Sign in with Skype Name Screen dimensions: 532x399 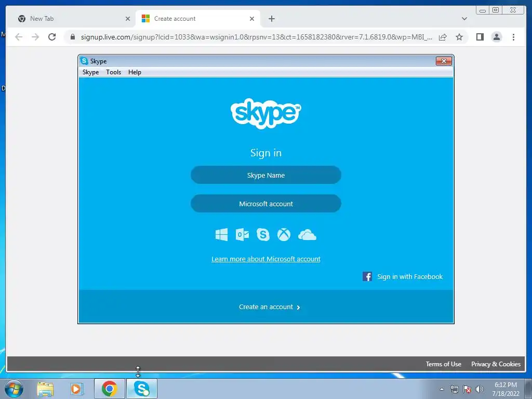tap(265, 175)
